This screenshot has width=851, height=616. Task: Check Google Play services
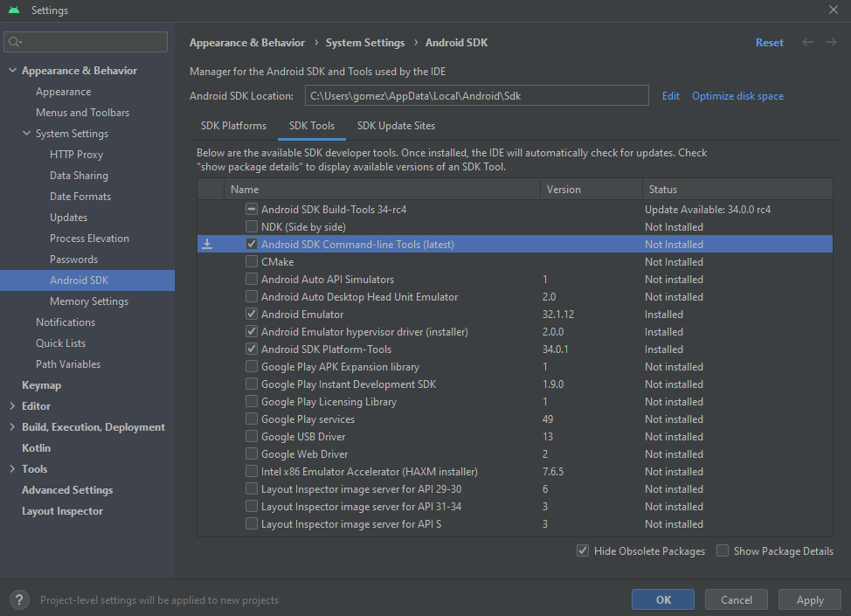click(x=252, y=419)
